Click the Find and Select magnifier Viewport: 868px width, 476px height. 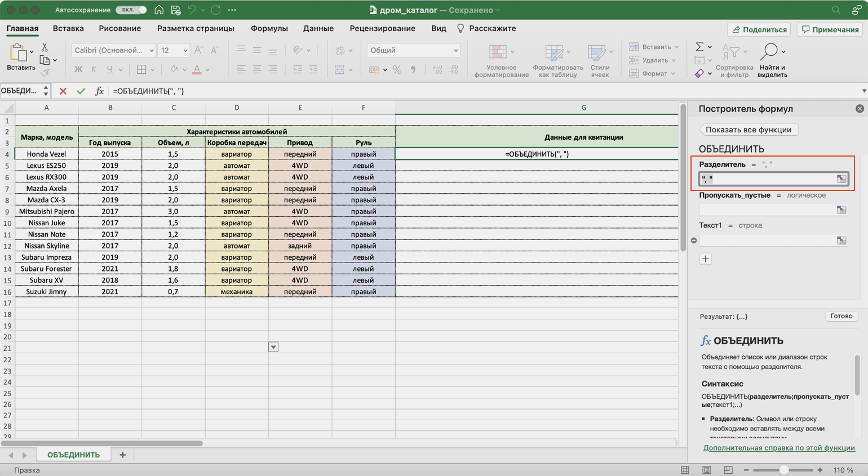coord(769,52)
